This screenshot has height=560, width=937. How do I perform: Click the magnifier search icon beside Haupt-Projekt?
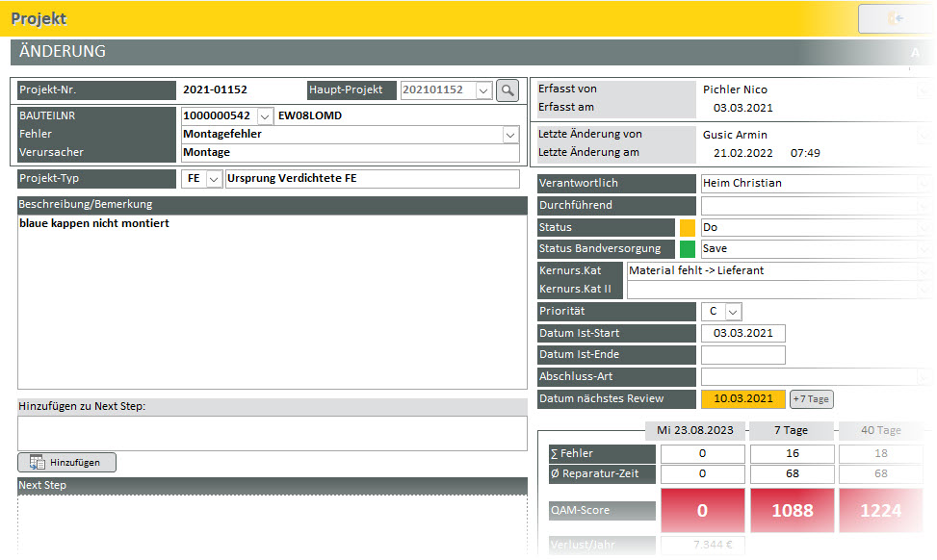tap(507, 90)
